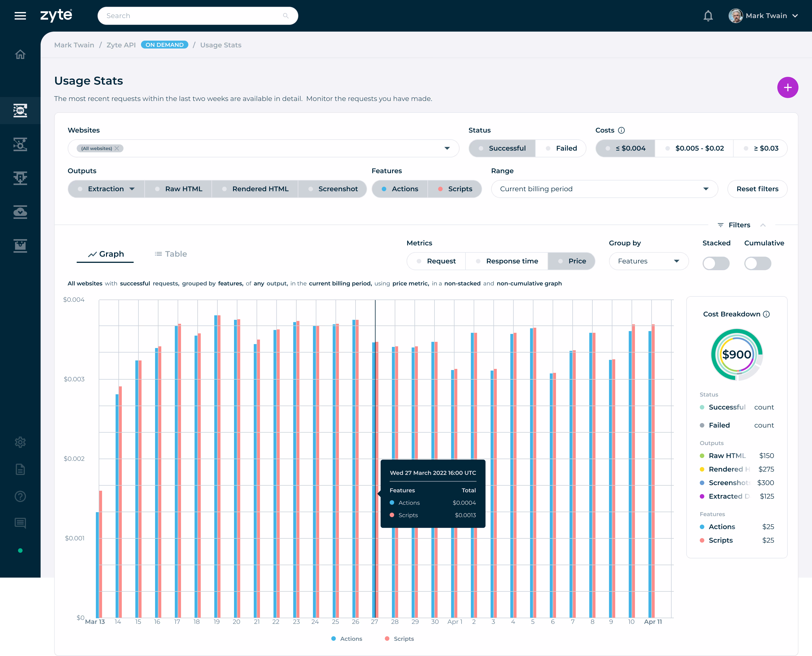This screenshot has width=812, height=656.
Task: Click the help question mark icon
Action: (x=20, y=496)
